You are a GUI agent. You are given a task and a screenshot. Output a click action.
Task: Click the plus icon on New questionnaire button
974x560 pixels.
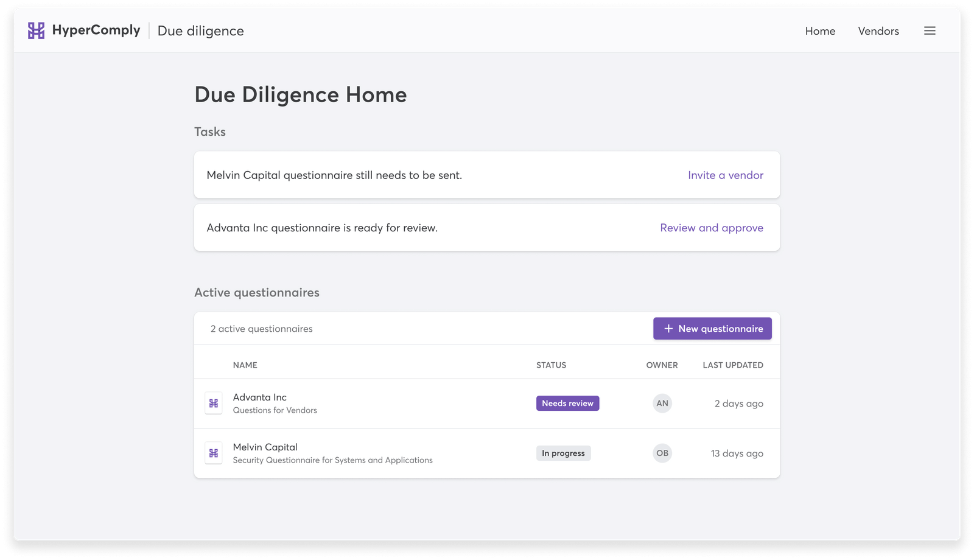[x=667, y=329]
